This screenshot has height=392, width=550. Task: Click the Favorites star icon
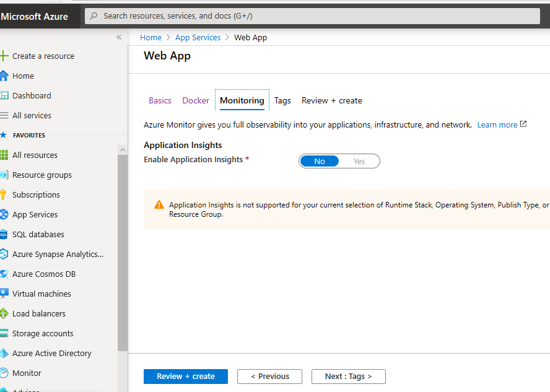(3, 135)
